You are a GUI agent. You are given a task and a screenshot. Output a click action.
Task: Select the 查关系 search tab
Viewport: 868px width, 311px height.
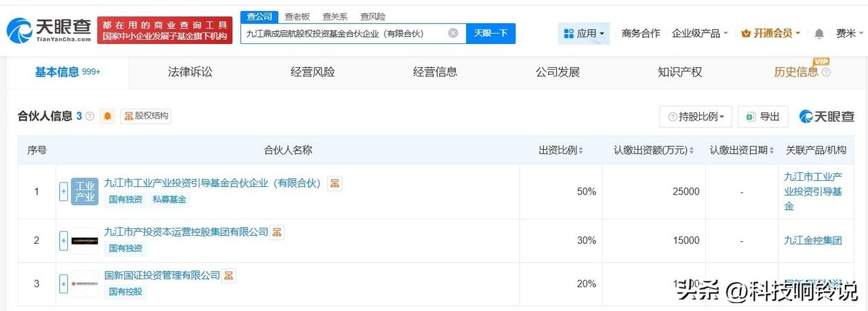pyautogui.click(x=335, y=16)
